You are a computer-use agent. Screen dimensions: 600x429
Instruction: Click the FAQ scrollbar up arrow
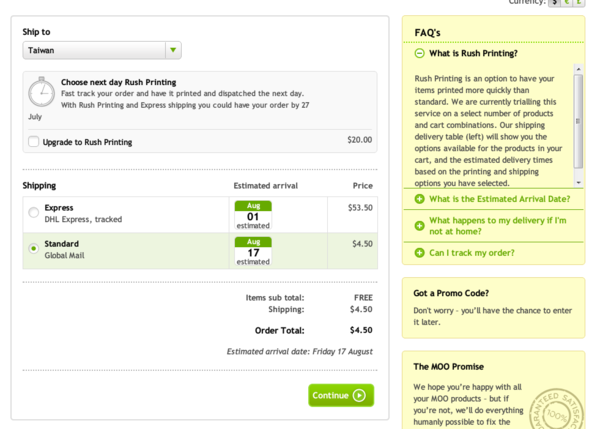point(578,70)
